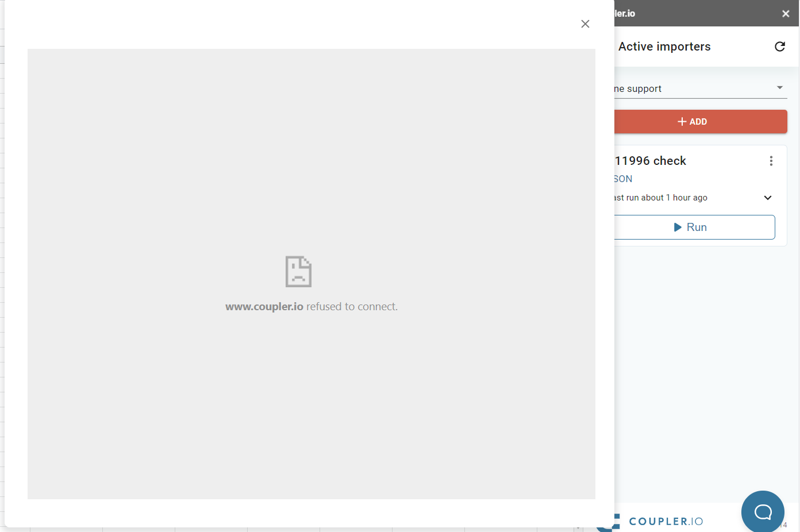Viewport: 800px width, 532px height.
Task: Click the www.coupler.io error message text
Action: (311, 307)
